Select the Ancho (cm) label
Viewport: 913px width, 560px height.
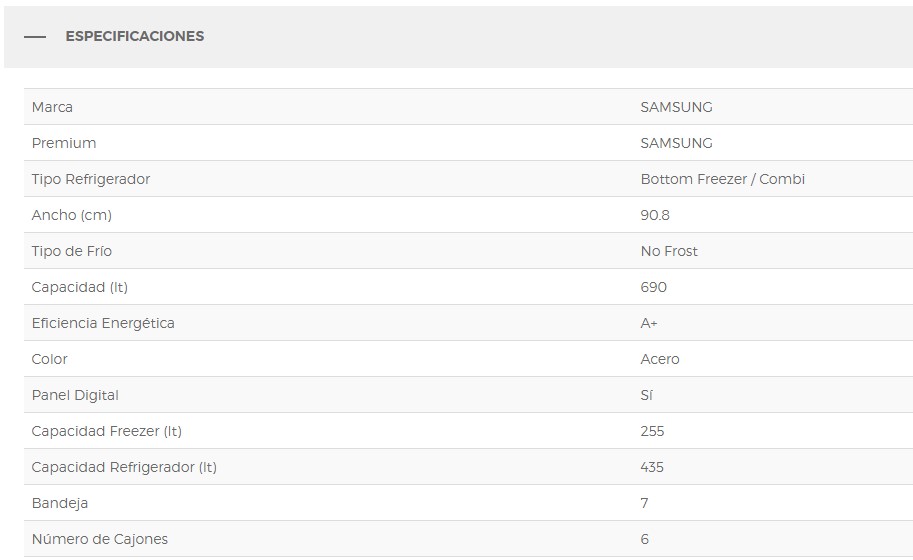point(72,215)
